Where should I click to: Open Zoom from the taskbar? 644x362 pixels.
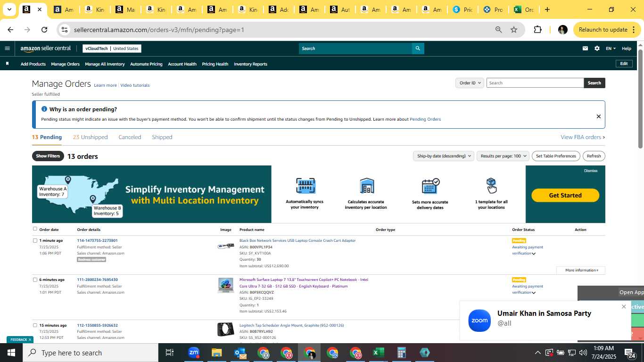(193, 353)
